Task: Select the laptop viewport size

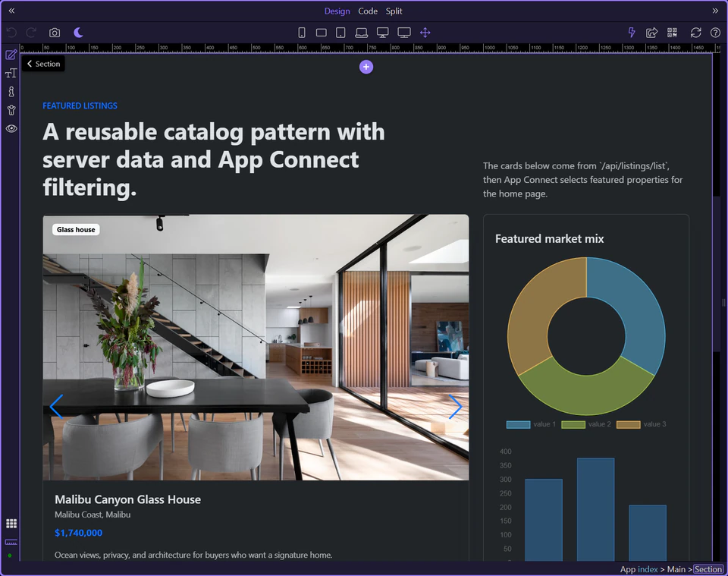Action: pyautogui.click(x=361, y=33)
